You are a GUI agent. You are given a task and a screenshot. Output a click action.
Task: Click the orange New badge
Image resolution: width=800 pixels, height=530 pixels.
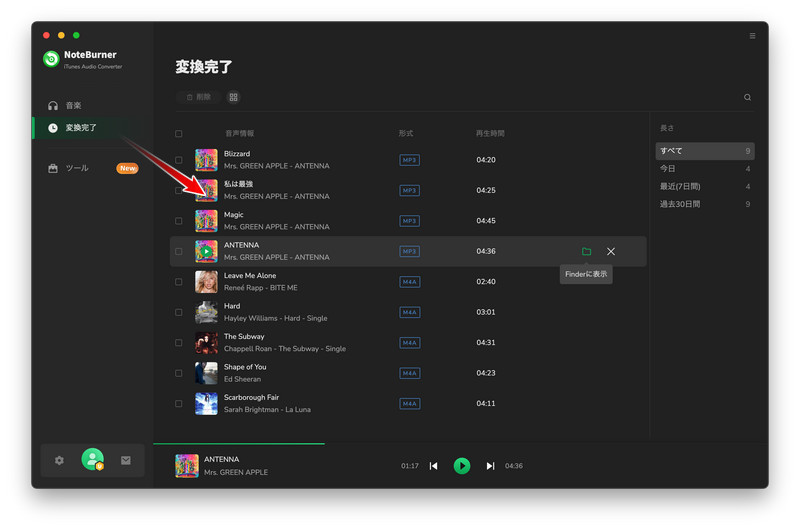click(128, 168)
